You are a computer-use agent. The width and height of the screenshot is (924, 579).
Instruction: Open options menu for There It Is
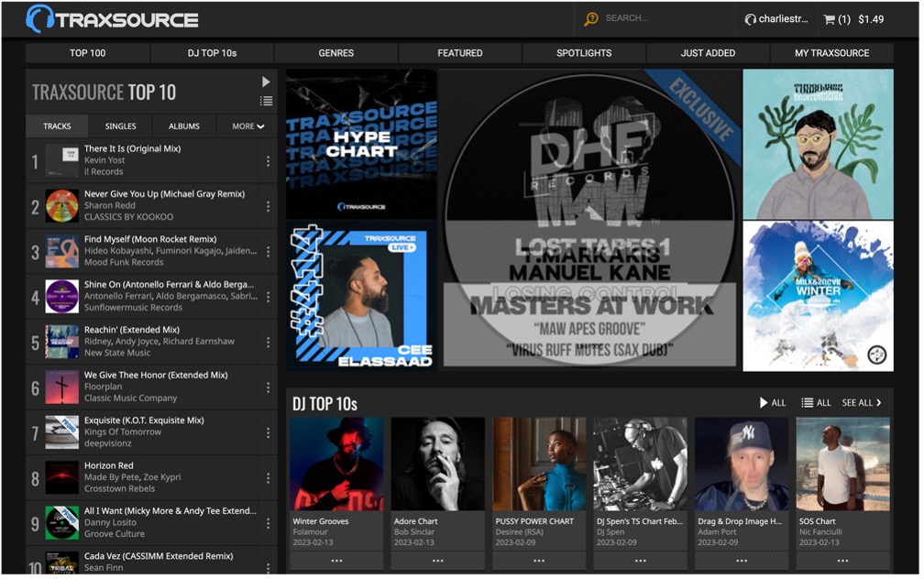point(268,161)
